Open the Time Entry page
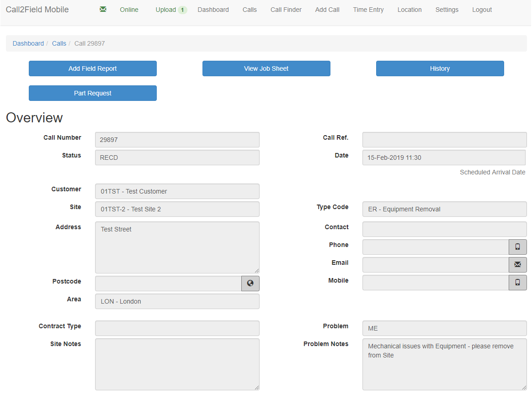The image size is (532, 394). pyautogui.click(x=368, y=10)
